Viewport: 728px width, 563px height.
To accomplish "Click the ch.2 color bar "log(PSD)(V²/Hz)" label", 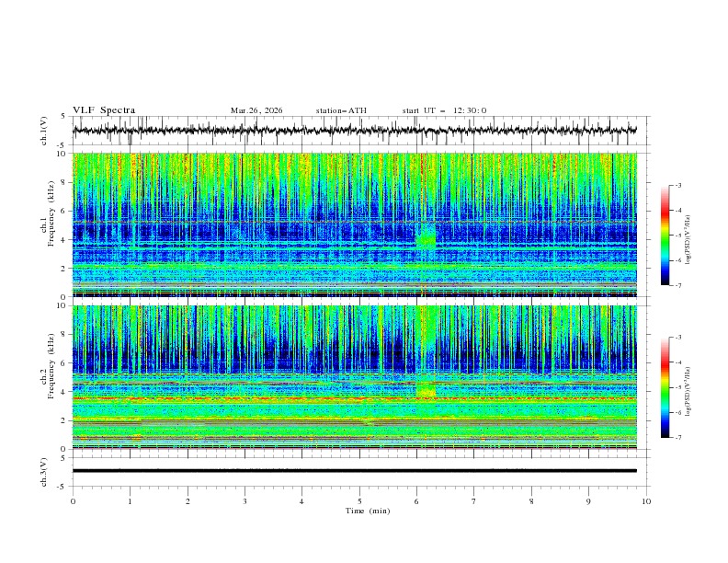I will (x=688, y=391).
